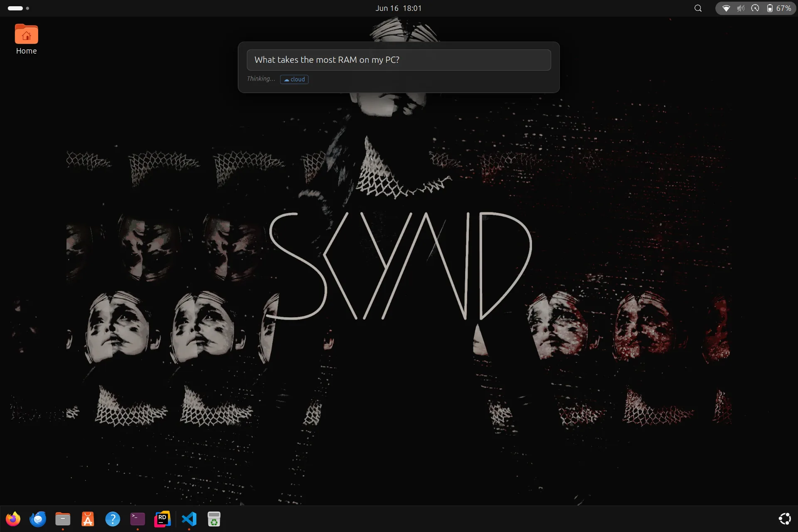This screenshot has width=798, height=532.
Task: Open the clock calendar Jun 16 18:01
Action: point(399,8)
